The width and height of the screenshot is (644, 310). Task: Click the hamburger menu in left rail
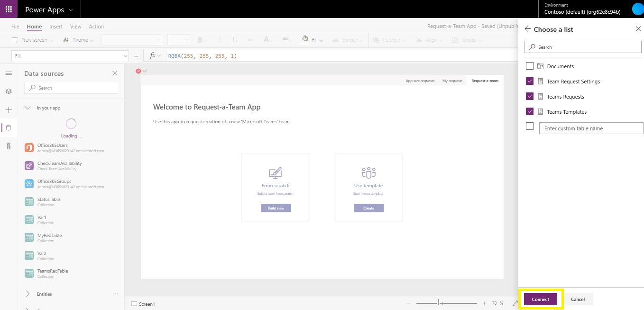coord(9,73)
